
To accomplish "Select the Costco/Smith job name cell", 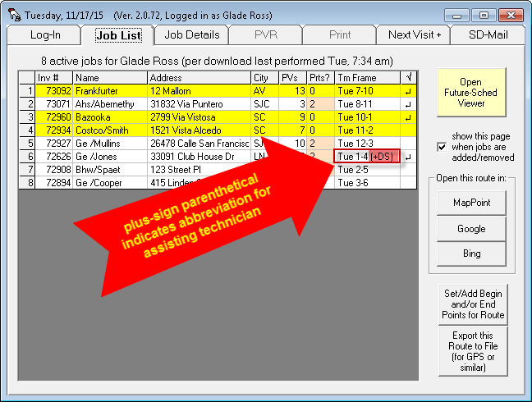I will tap(110, 130).
